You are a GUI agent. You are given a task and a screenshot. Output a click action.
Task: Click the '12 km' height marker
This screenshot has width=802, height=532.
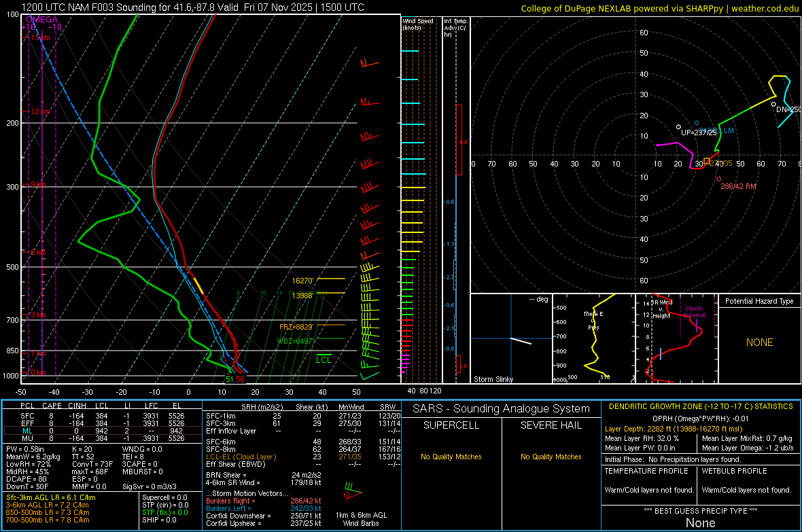[x=41, y=111]
